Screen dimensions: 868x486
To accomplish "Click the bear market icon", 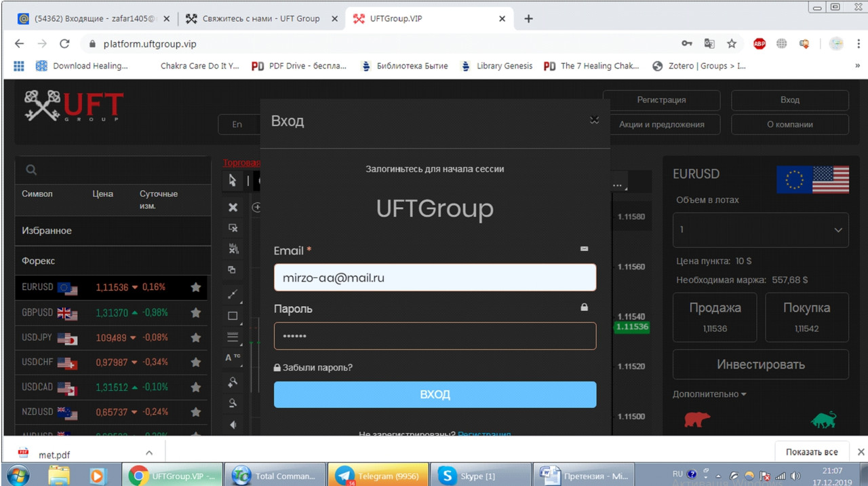I will click(x=696, y=419).
